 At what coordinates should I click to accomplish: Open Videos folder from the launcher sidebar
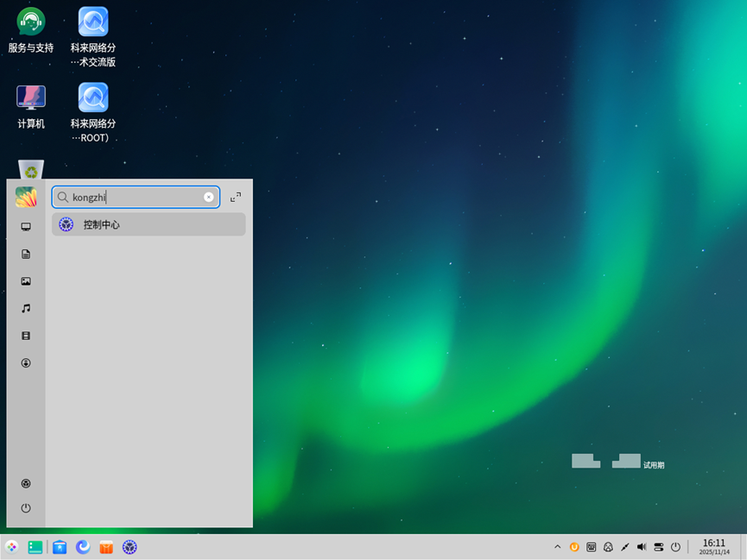click(x=26, y=336)
